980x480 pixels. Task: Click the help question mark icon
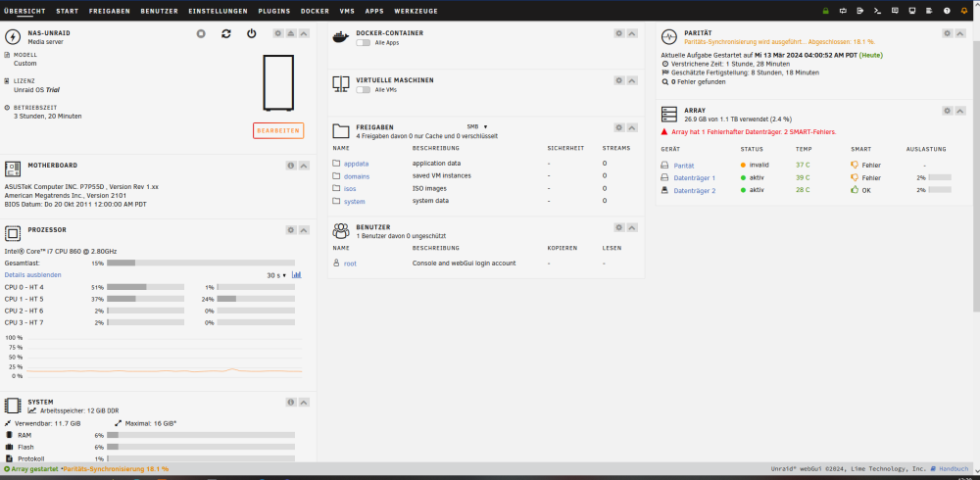pos(947,11)
